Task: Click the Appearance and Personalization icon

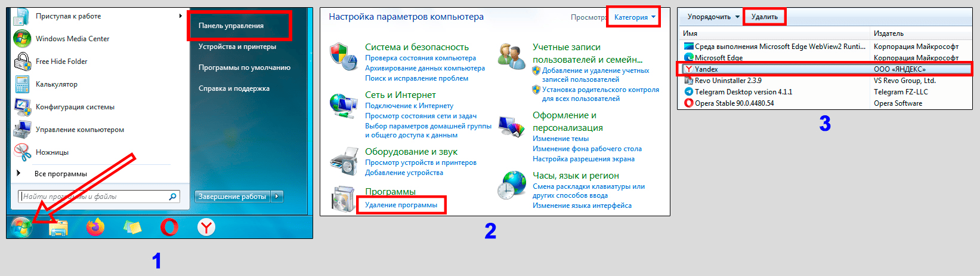Action: (x=512, y=127)
